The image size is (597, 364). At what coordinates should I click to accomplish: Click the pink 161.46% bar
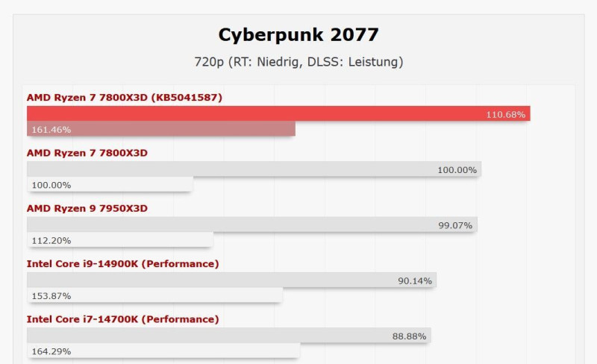coord(161,129)
